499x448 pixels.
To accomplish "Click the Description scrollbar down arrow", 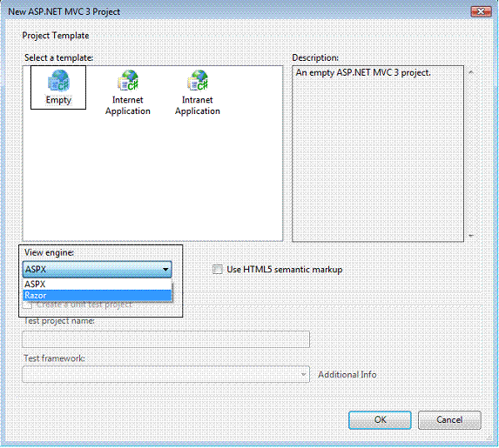I will 471,236.
